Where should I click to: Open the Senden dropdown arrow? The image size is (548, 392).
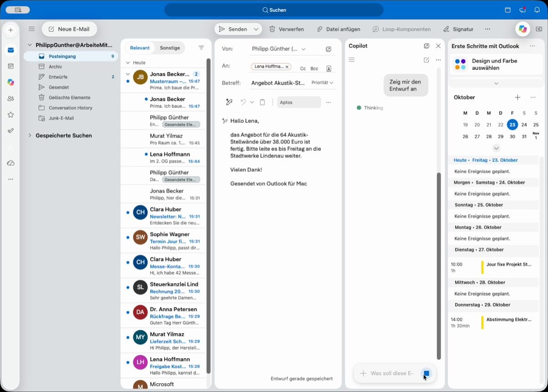256,29
